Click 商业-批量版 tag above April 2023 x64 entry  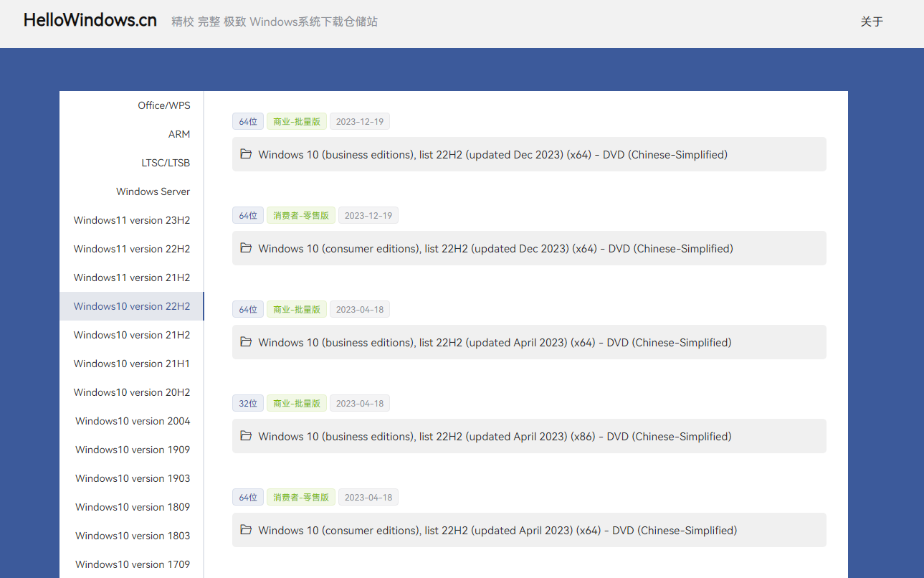297,309
